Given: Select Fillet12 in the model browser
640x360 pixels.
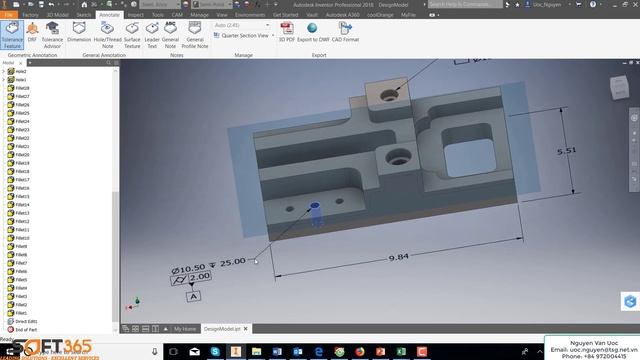Looking at the screenshot, I should (22, 221).
